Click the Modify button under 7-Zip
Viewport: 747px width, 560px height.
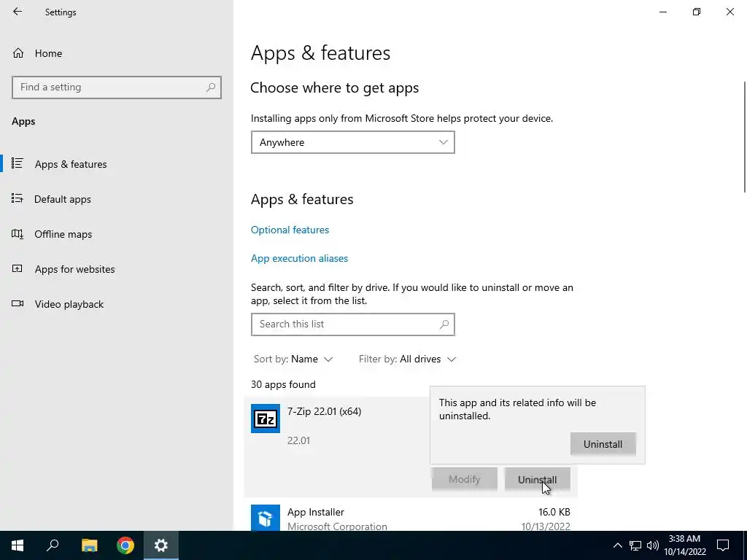pos(464,479)
